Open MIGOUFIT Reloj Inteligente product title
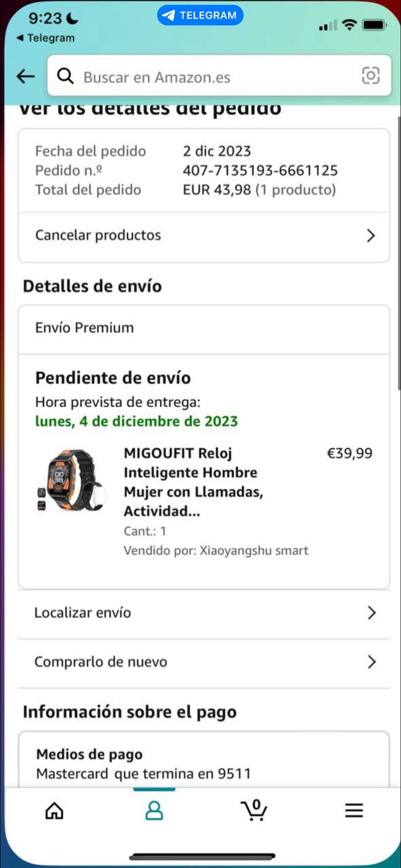The height and width of the screenshot is (868, 401). point(193,482)
